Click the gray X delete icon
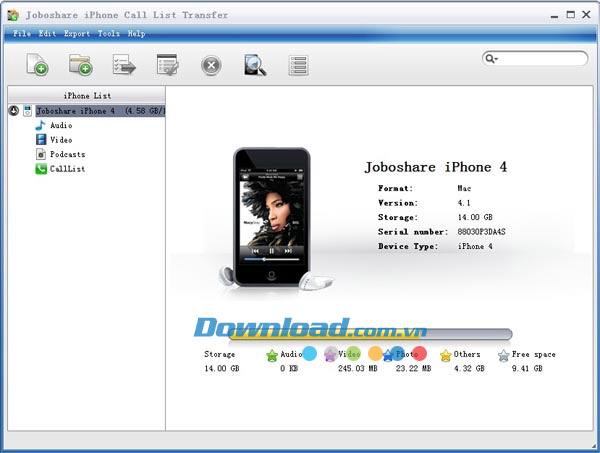 (211, 65)
